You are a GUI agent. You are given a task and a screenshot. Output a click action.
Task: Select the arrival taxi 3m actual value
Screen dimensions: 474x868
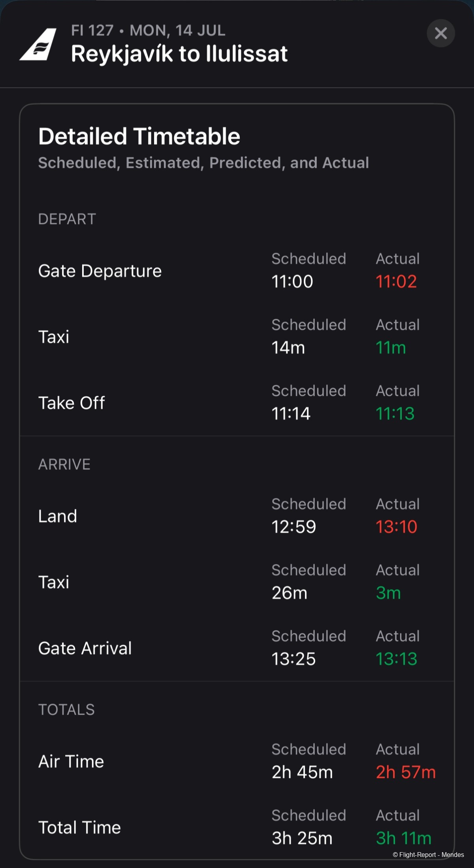[x=388, y=593]
